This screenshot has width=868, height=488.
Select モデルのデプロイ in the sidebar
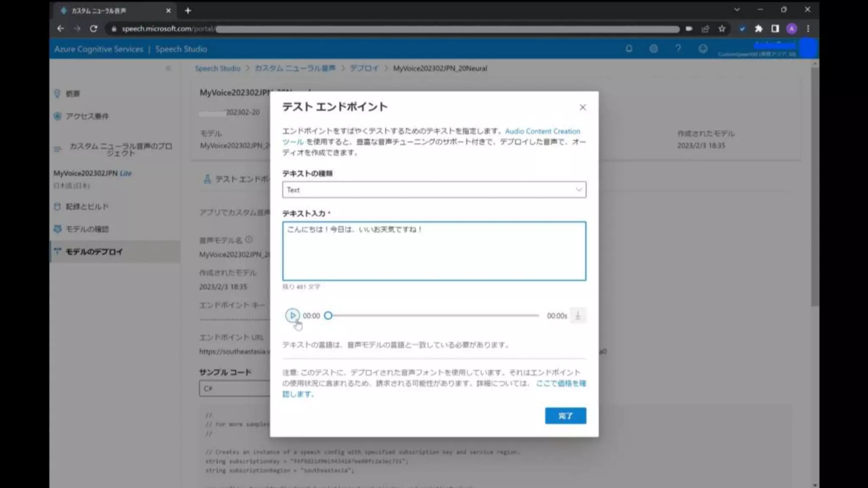point(94,252)
